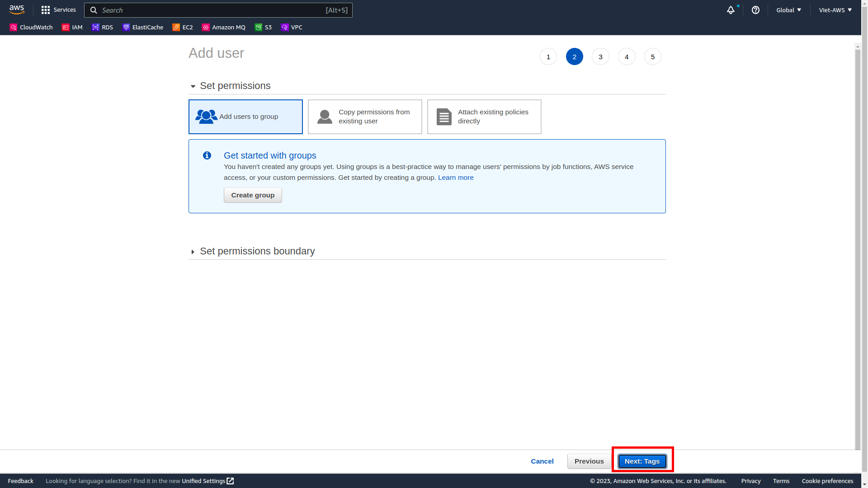Viewport: 868px width, 488px height.
Task: Jump to wizard step 3
Action: (600, 56)
